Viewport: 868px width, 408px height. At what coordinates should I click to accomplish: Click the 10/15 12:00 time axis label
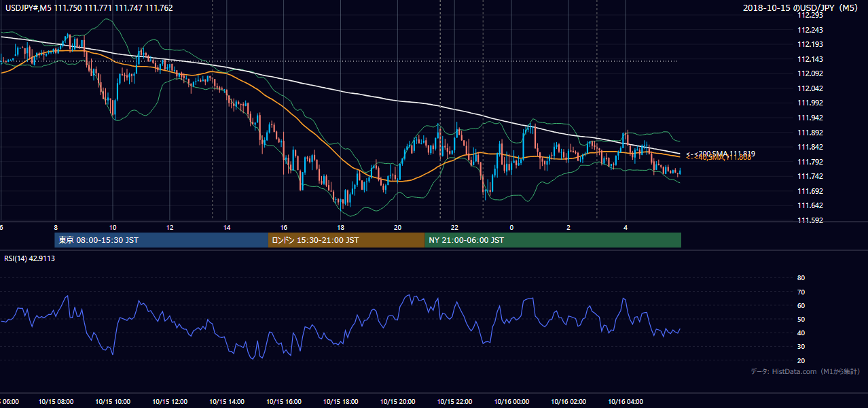tap(170, 402)
